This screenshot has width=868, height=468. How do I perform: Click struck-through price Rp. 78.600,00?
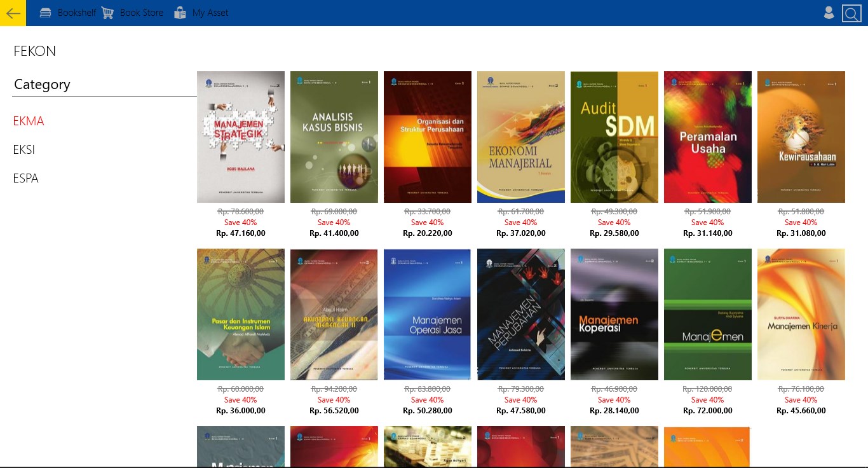[241, 212]
